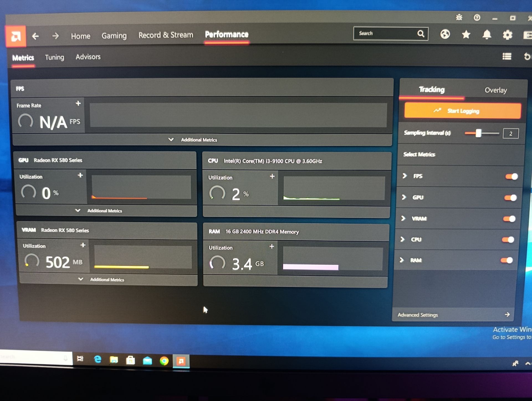Expand the CPU metrics tree item
Viewport: 532px width, 401px height.
pyautogui.click(x=403, y=239)
